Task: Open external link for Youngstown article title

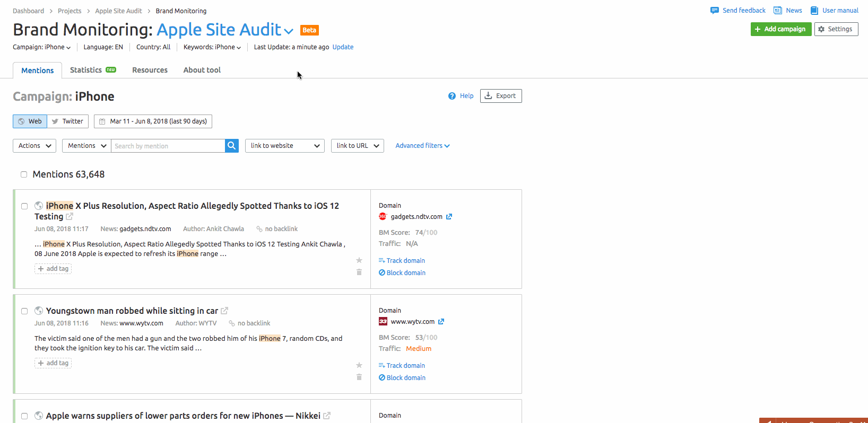Action: coord(224,311)
